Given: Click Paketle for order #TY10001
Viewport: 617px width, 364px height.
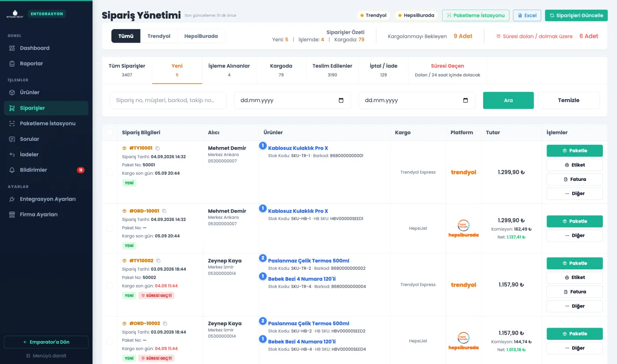Looking at the screenshot, I should click(x=575, y=151).
